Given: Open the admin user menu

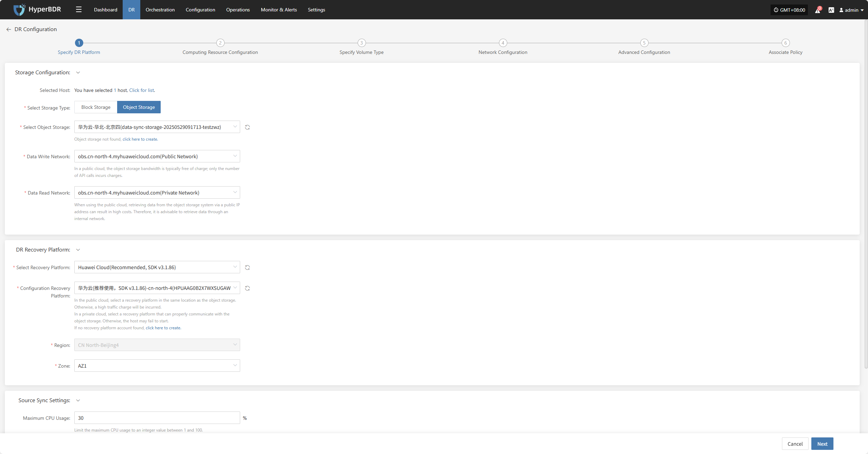Looking at the screenshot, I should point(851,10).
